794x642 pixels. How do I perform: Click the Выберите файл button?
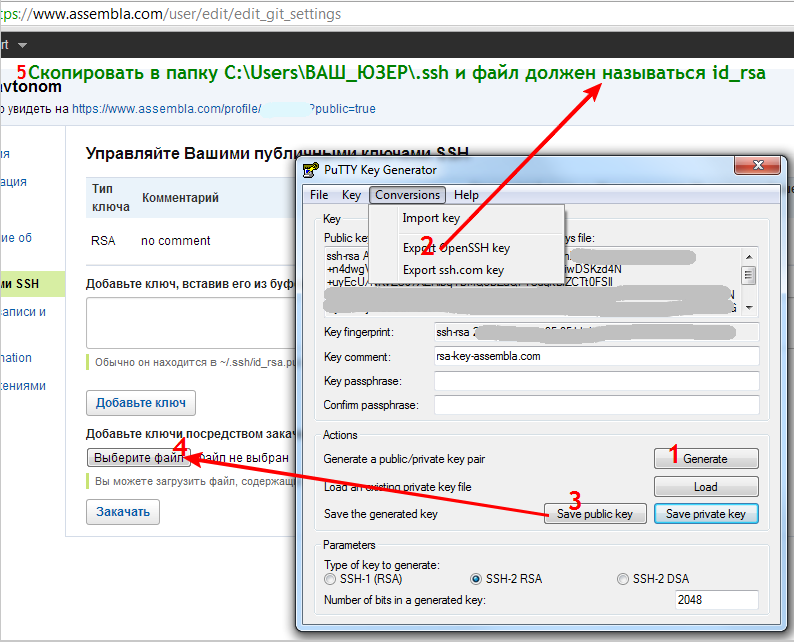click(x=139, y=458)
